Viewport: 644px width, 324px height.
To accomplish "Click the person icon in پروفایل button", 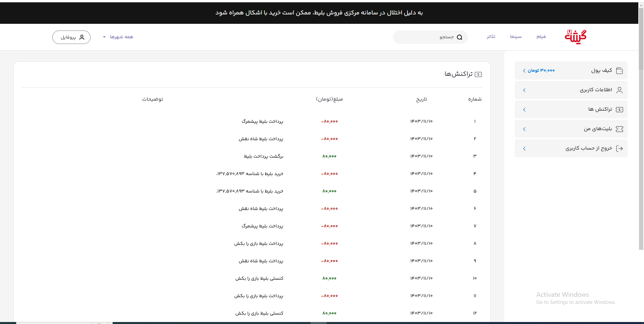I will coord(82,37).
